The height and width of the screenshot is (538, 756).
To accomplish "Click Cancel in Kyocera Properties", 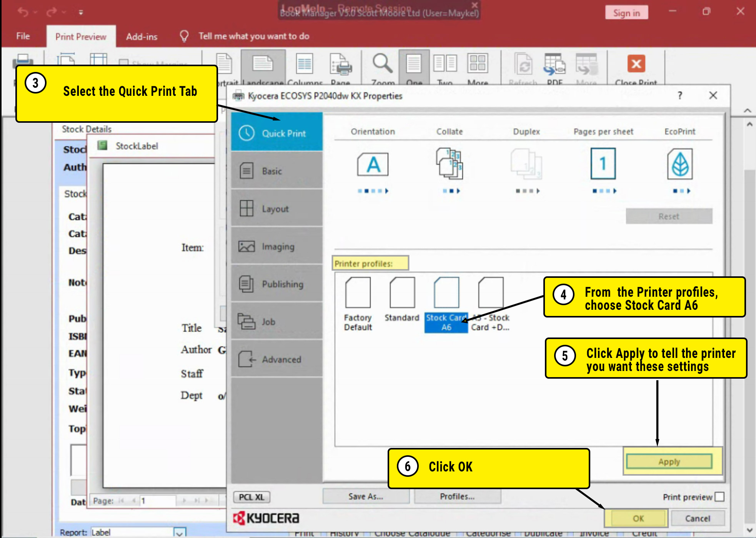I will (698, 518).
